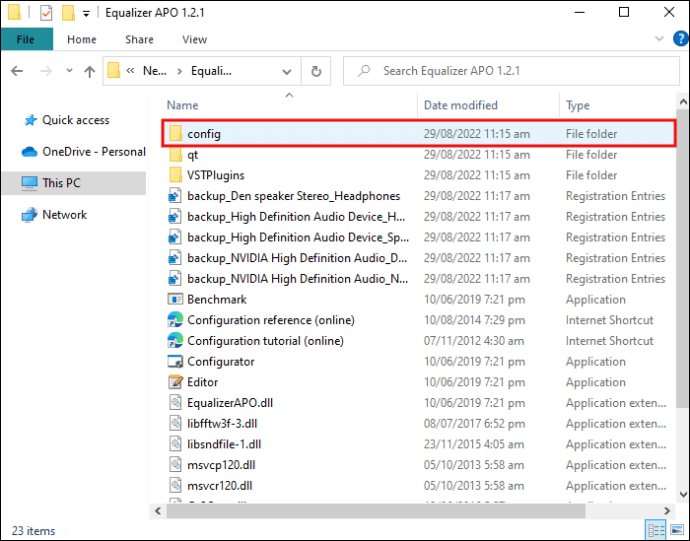Click the horizontal scrollbar thumb
The height and width of the screenshot is (541, 690).
coord(375,511)
